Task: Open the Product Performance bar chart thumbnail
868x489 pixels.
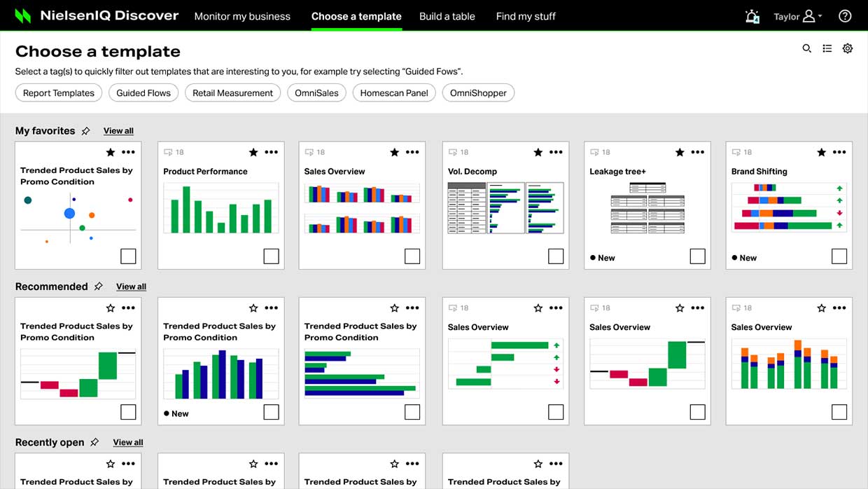Action: (x=221, y=208)
